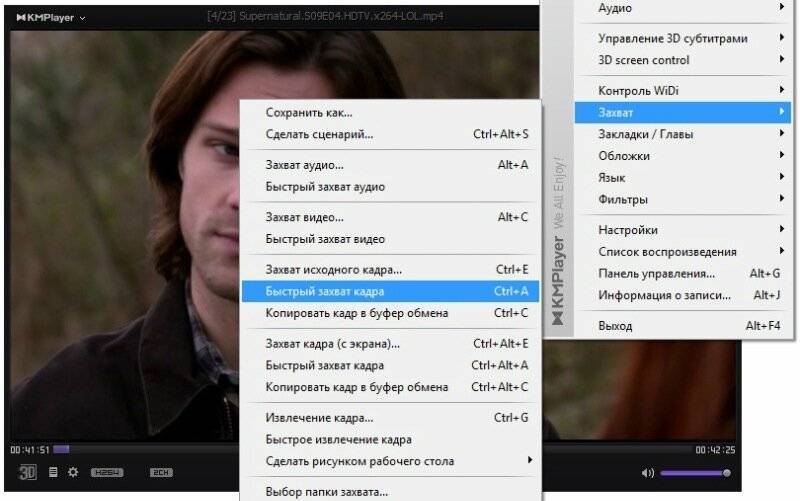Expand the Язык submenu
Image resolution: width=800 pixels, height=501 pixels.
point(683,178)
